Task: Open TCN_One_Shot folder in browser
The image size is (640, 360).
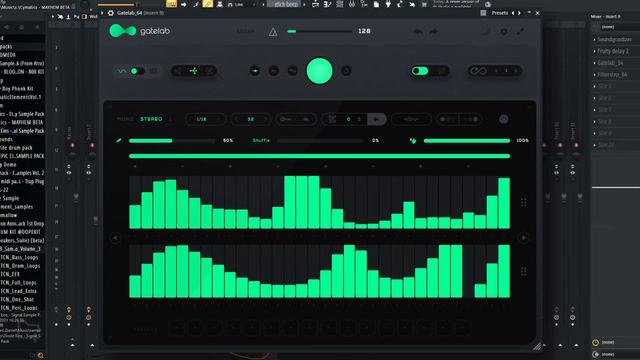Action: 17,299
